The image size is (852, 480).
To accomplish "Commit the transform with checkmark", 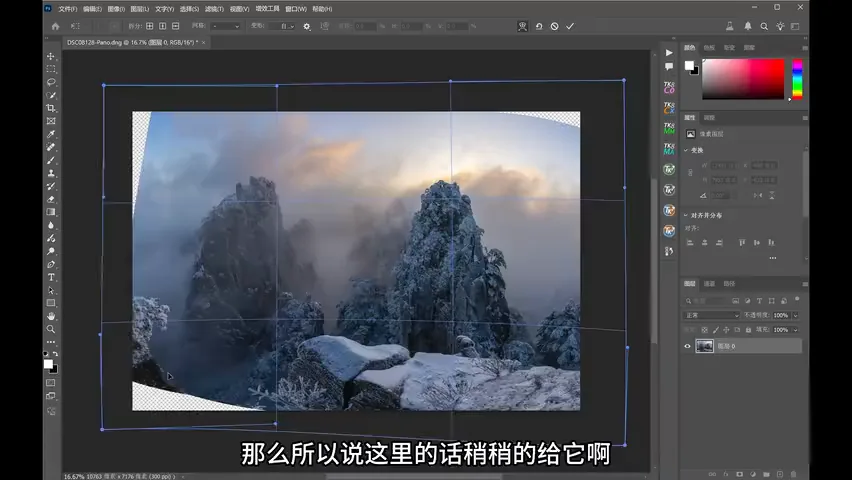I will click(x=570, y=26).
